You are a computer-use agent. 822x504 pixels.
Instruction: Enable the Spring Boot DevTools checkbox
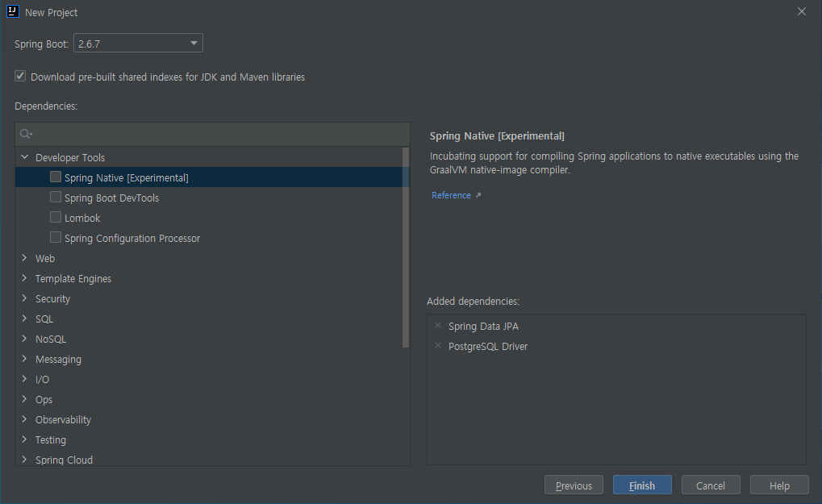click(56, 197)
